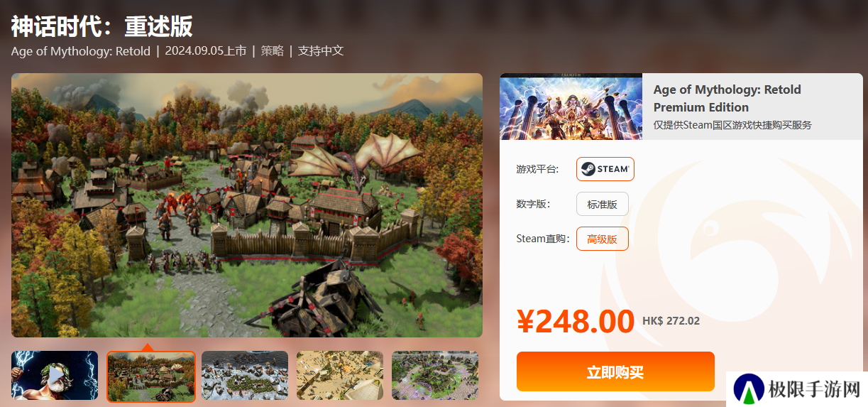Show the desert town screenshot thumbnail
868x407 pixels.
tap(340, 375)
